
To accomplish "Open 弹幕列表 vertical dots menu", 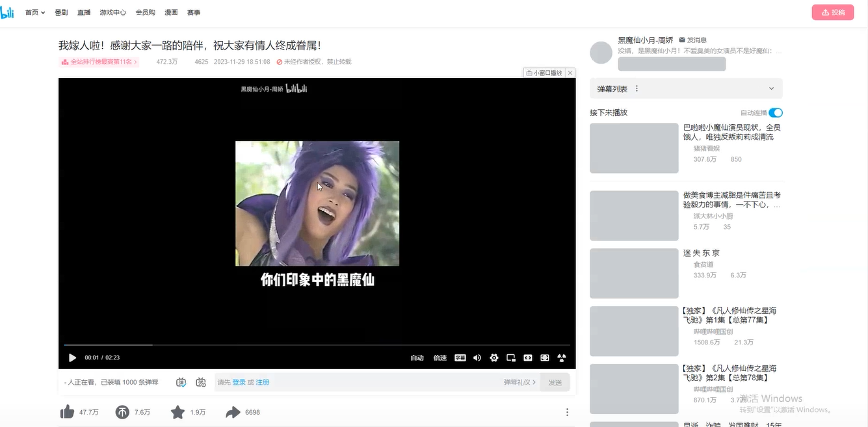I will click(x=637, y=88).
